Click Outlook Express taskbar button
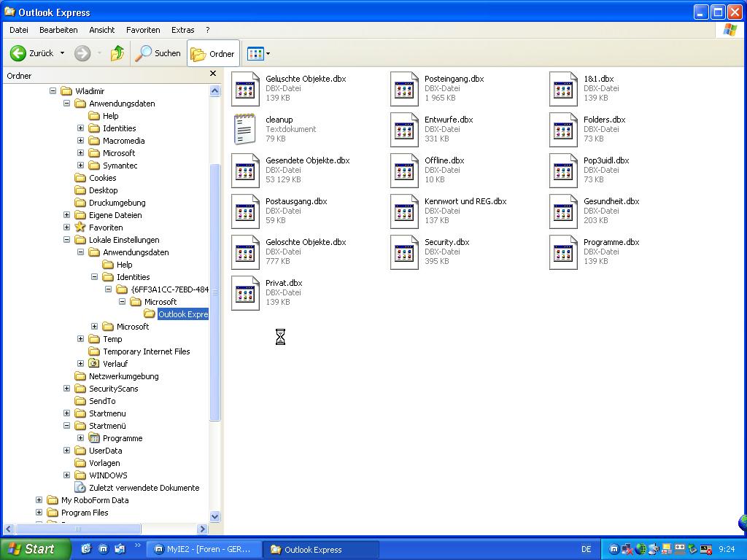 (x=320, y=549)
